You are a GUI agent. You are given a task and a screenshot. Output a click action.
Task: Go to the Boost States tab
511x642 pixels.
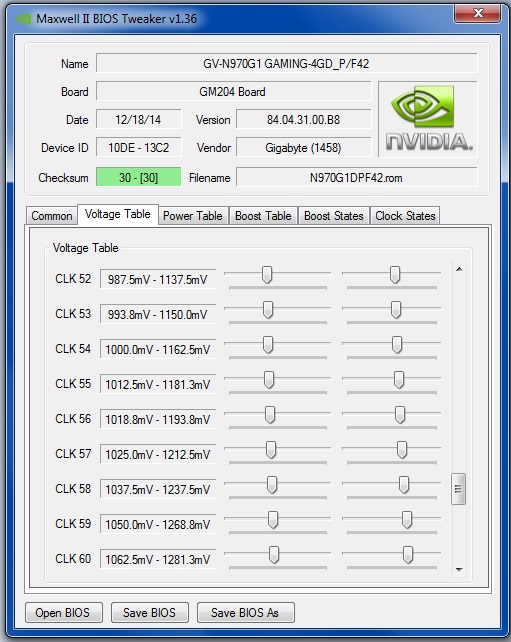click(x=334, y=216)
